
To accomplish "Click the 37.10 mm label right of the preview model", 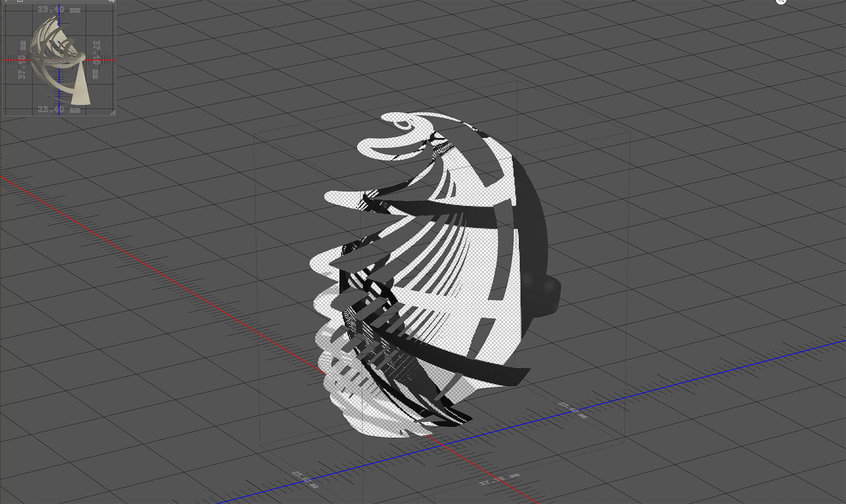I will click(x=96, y=60).
